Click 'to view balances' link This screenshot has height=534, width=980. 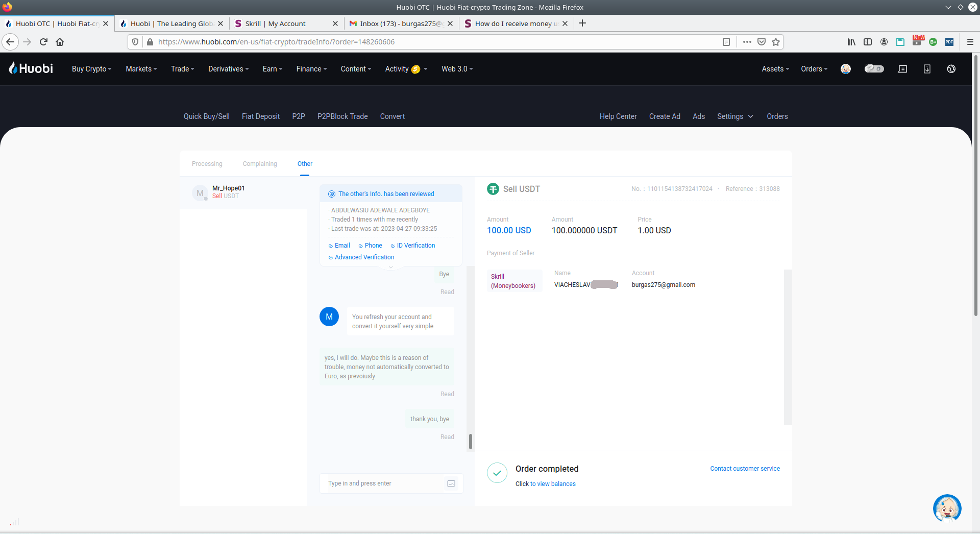553,484
